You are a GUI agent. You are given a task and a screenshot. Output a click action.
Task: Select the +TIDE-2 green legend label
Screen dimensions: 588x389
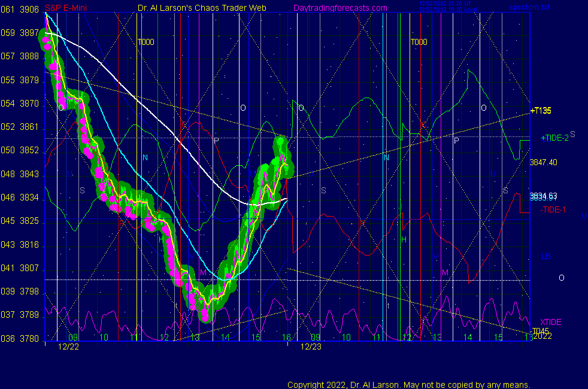[x=554, y=138]
